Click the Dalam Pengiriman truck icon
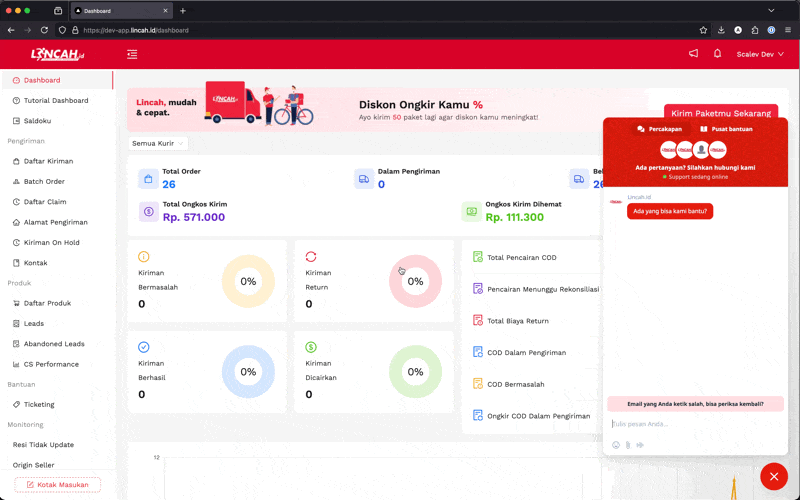Image resolution: width=800 pixels, height=500 pixels. click(x=364, y=179)
